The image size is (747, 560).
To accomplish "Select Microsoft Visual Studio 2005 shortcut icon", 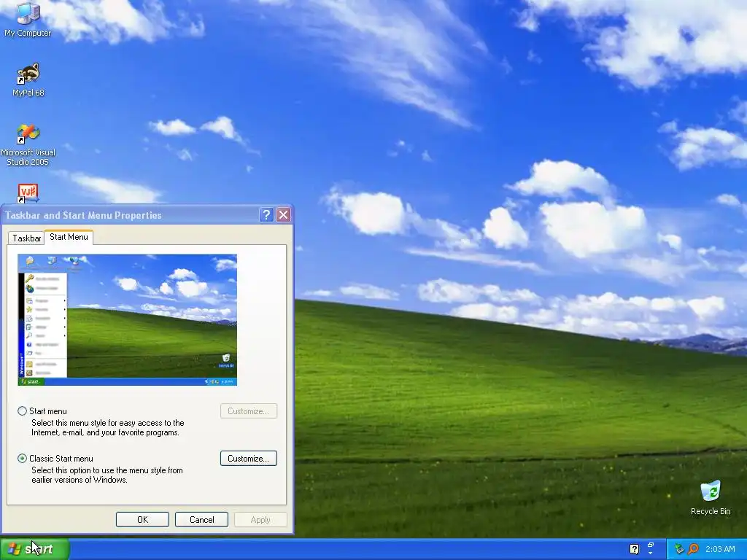I will [28, 145].
